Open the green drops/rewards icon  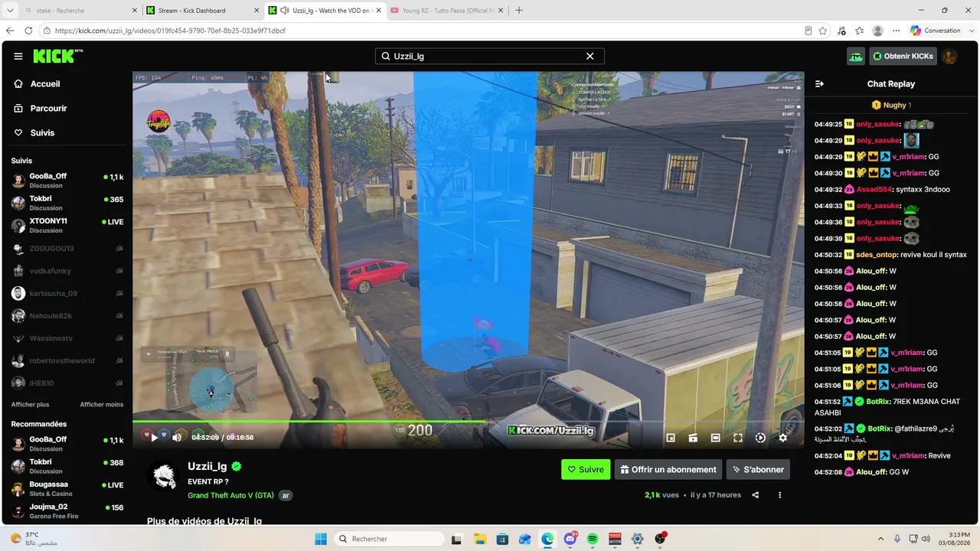(855, 56)
